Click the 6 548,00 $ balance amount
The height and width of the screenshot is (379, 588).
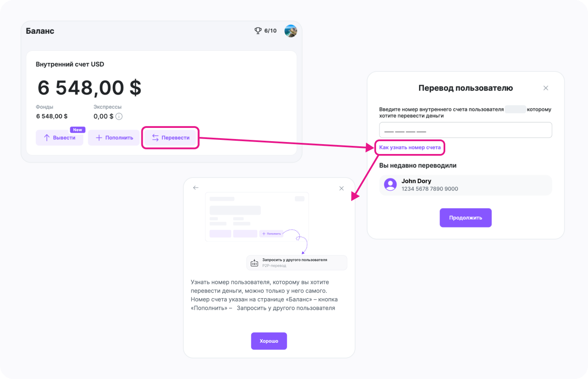[89, 88]
